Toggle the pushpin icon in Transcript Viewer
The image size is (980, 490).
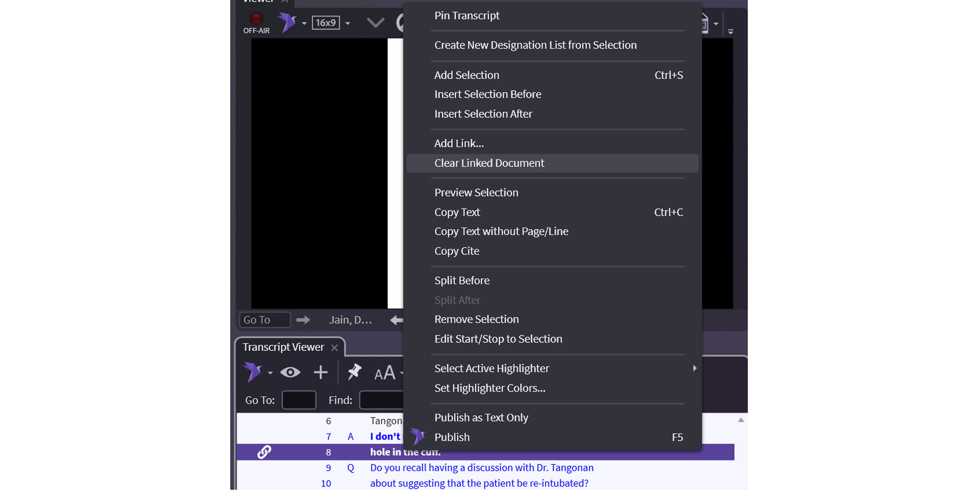coord(354,372)
